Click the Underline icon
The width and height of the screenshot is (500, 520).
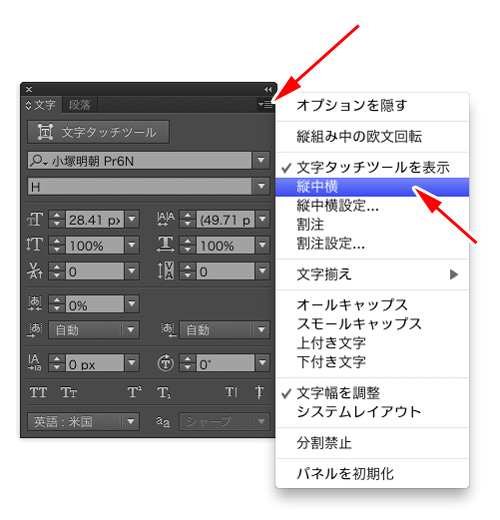231,392
